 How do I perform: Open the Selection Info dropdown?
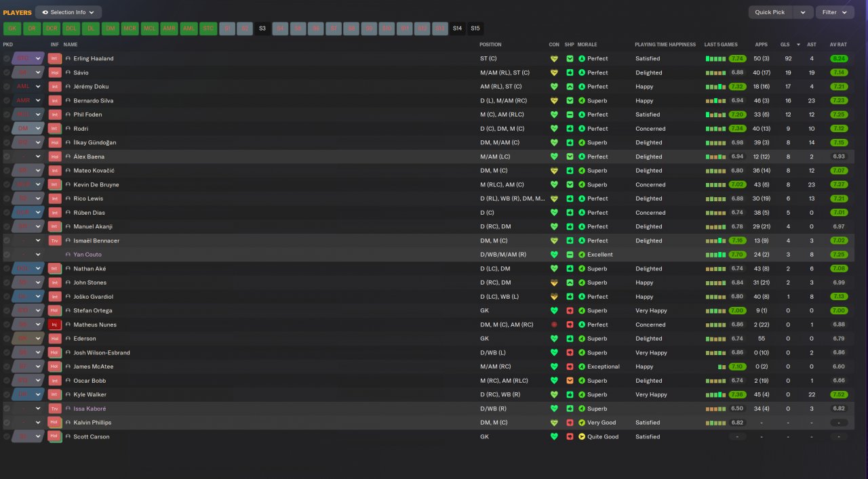(x=68, y=12)
